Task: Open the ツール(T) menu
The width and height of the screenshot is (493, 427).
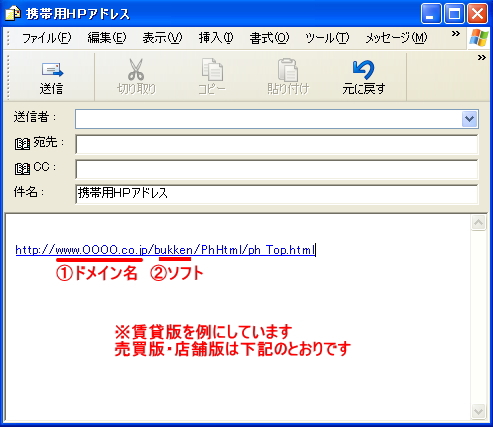Action: pos(327,38)
